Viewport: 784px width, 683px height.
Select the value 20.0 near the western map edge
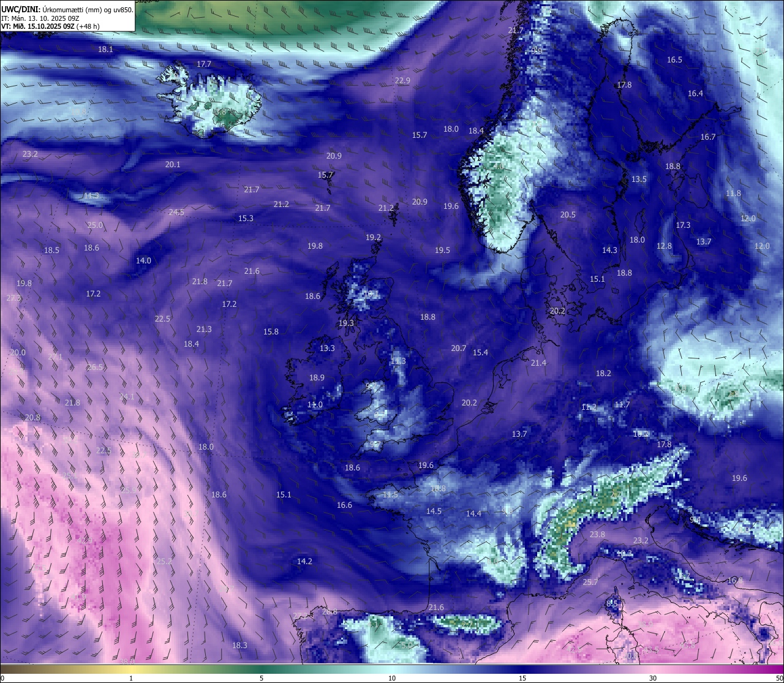click(x=18, y=352)
